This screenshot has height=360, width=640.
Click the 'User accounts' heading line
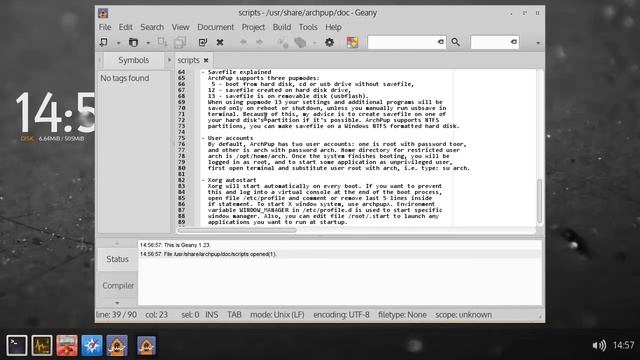[x=230, y=138]
